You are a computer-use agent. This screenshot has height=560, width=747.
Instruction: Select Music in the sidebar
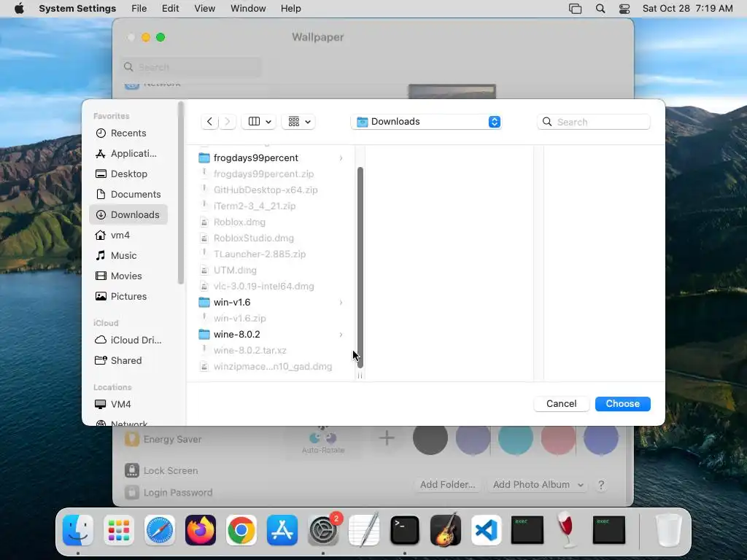pyautogui.click(x=128, y=256)
